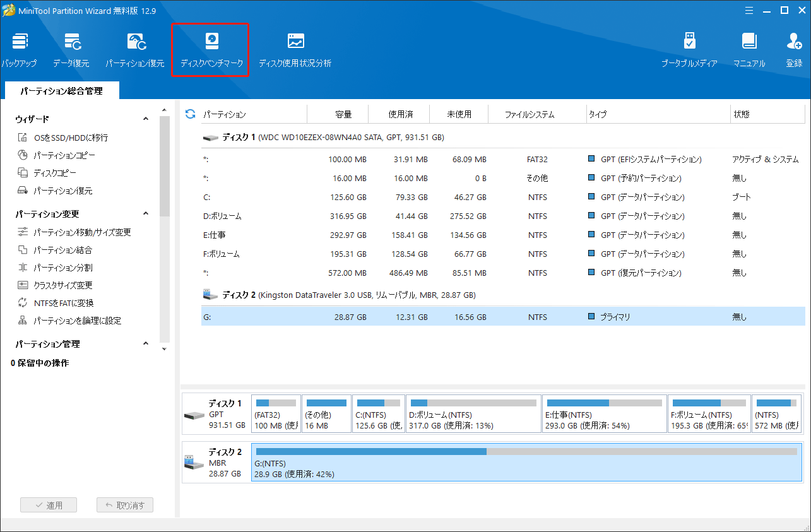Click ブート status cell

pyautogui.click(x=741, y=197)
